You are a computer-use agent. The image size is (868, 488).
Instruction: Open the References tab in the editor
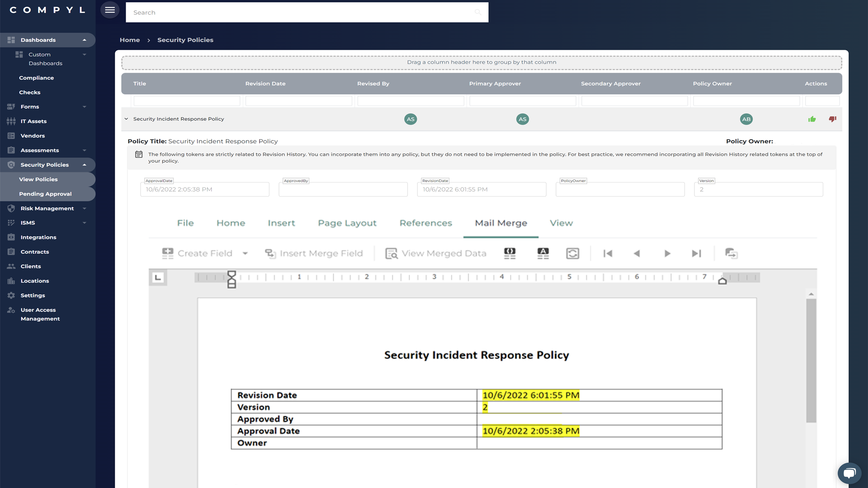(x=425, y=223)
